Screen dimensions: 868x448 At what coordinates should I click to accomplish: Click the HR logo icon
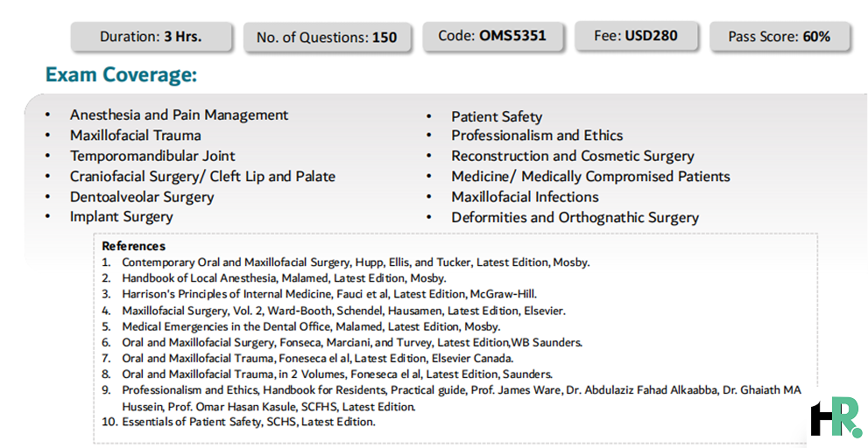pos(836,417)
